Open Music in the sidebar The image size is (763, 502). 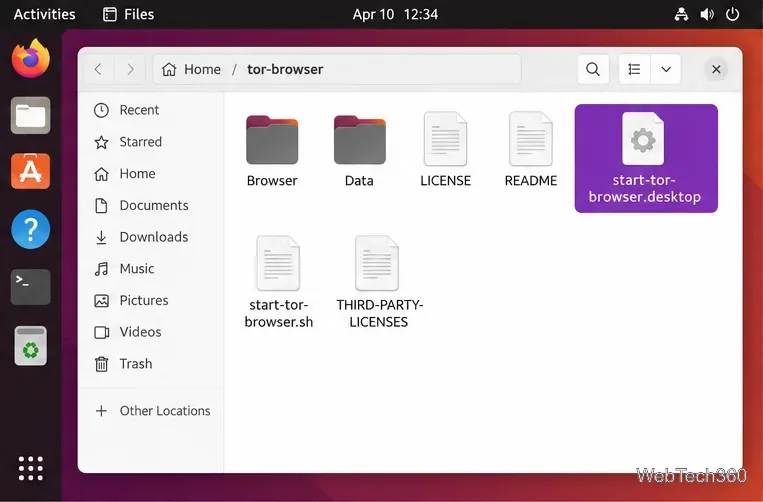(151, 269)
